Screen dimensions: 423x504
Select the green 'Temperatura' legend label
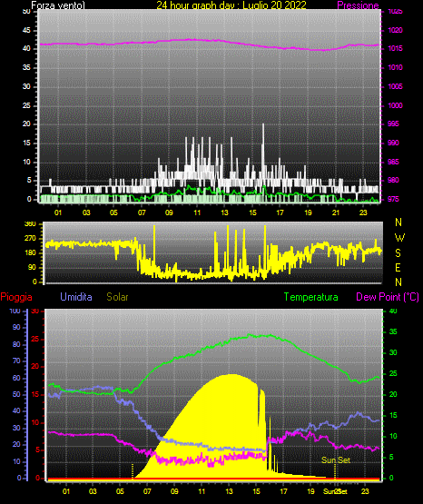coord(311,297)
